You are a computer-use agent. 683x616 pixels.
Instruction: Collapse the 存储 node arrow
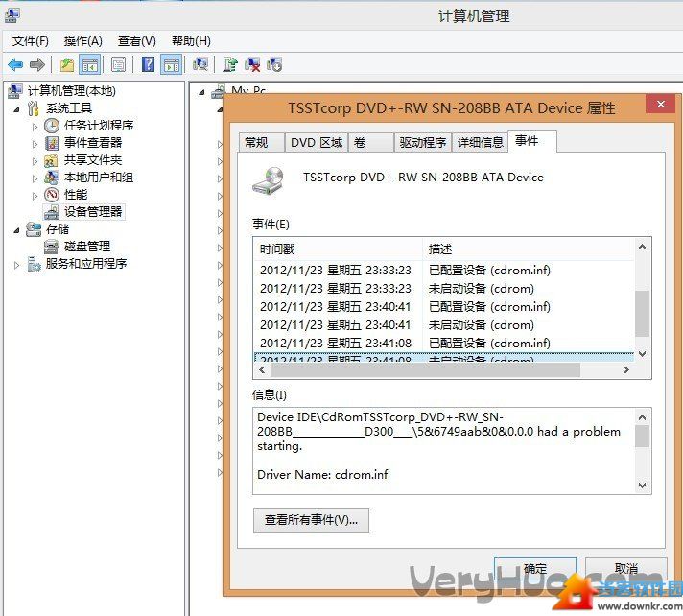point(16,230)
